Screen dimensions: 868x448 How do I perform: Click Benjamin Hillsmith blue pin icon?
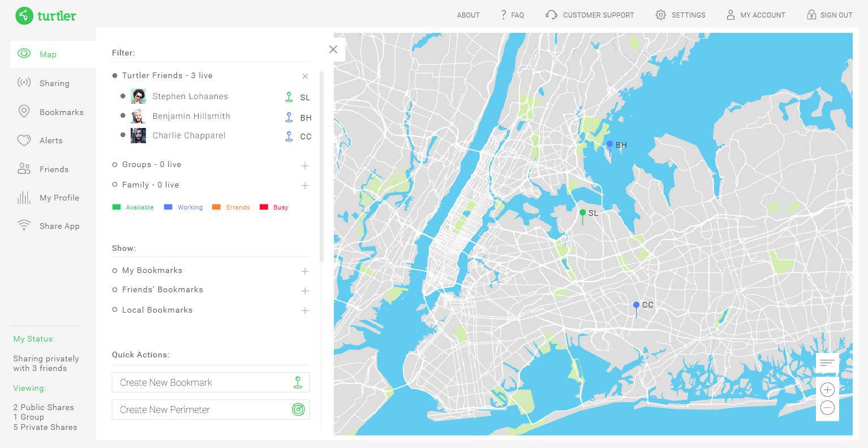tap(289, 117)
